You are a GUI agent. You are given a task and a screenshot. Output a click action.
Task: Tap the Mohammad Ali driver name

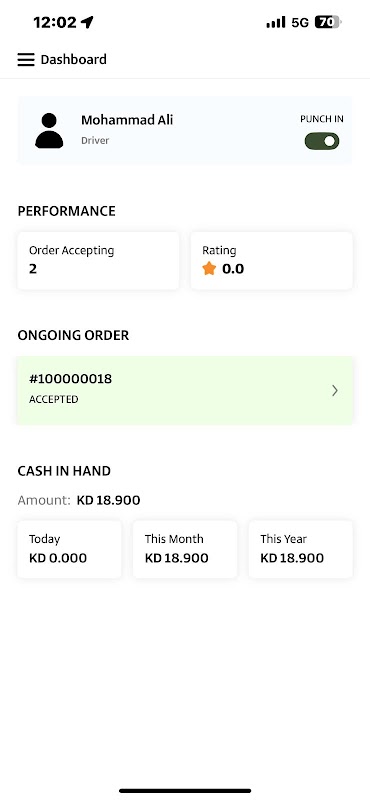127,120
